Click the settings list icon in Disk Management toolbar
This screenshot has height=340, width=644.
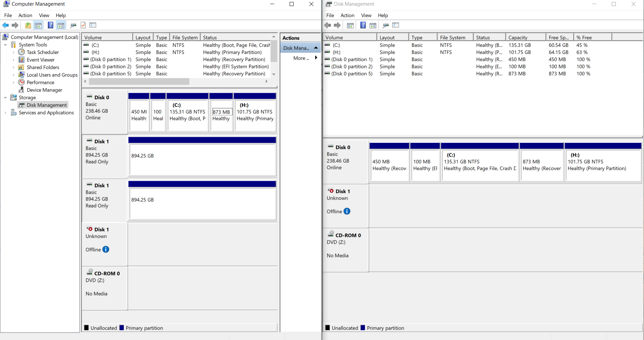(x=396, y=25)
